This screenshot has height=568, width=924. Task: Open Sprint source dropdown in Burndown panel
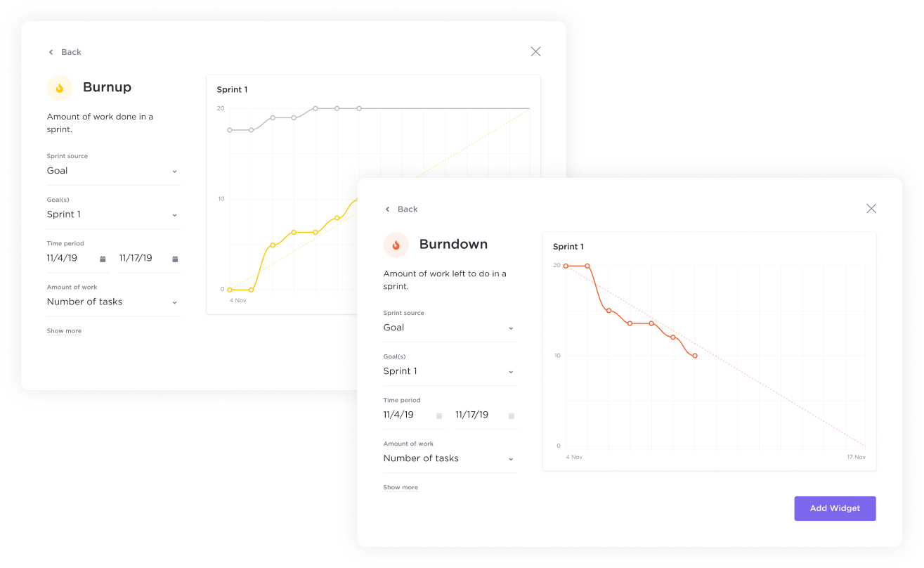pos(511,328)
